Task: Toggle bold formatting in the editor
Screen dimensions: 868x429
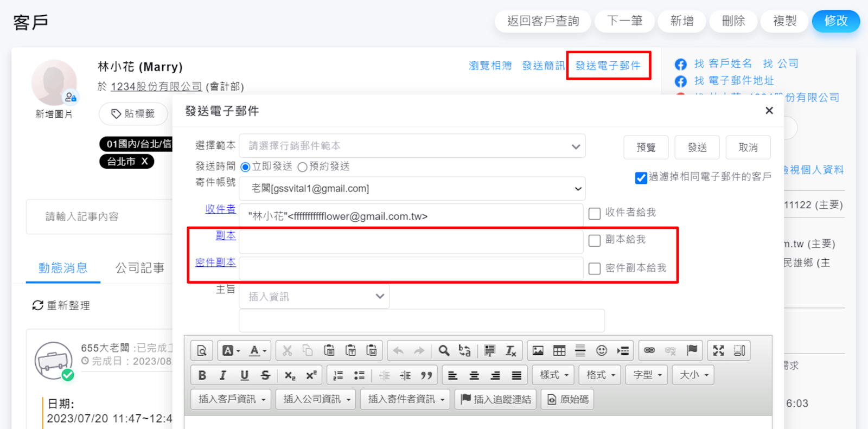Action: (202, 375)
